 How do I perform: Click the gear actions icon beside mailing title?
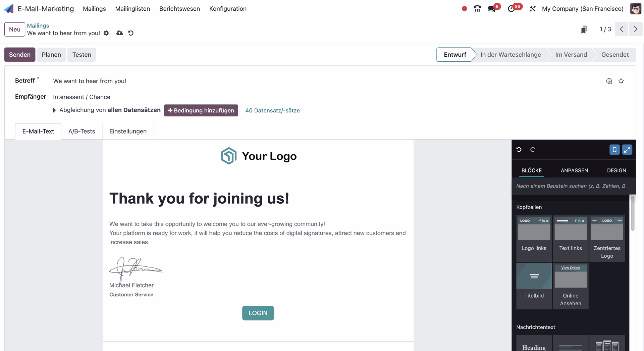tap(106, 33)
